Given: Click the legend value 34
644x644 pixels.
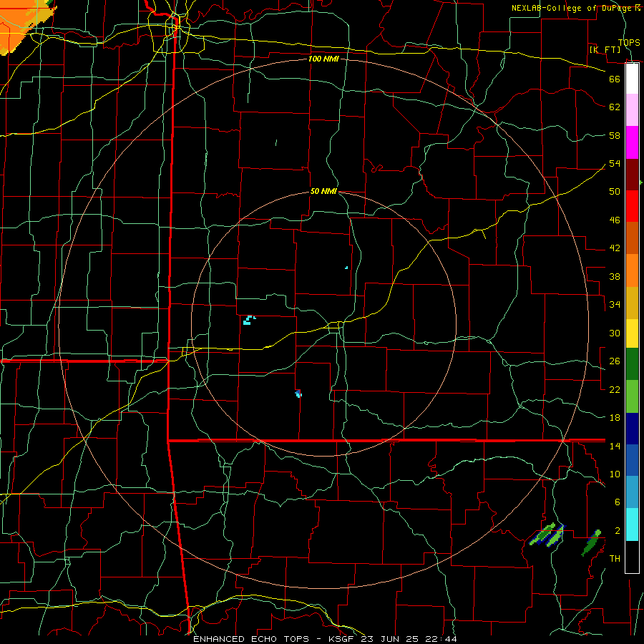Looking at the screenshot, I should coord(615,304).
